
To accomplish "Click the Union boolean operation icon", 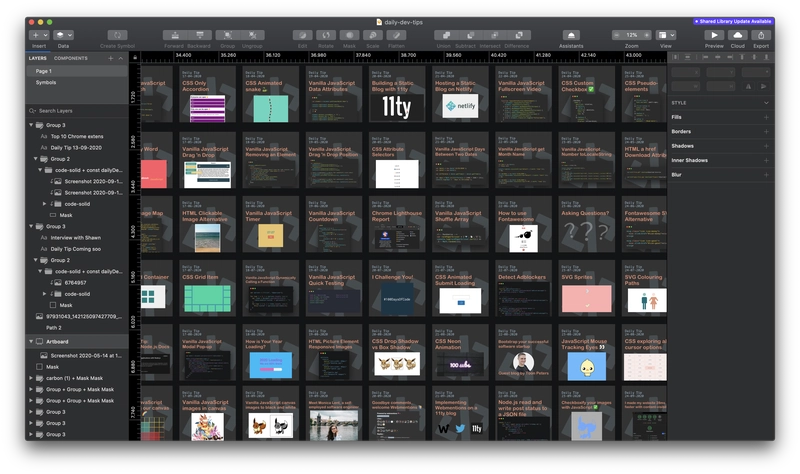I will pos(444,35).
